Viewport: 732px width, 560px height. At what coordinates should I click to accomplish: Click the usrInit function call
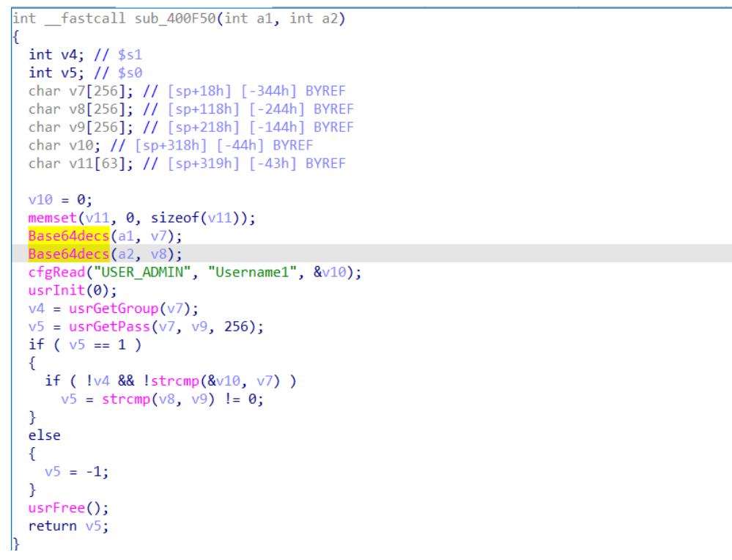tap(73, 291)
